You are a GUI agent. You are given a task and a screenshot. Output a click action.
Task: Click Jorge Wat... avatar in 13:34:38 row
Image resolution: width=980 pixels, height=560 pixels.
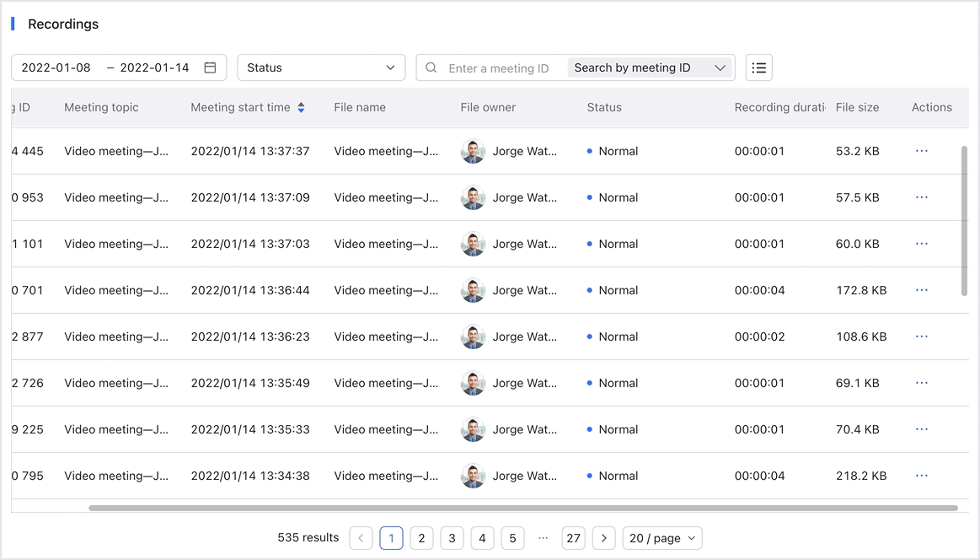coord(473,475)
